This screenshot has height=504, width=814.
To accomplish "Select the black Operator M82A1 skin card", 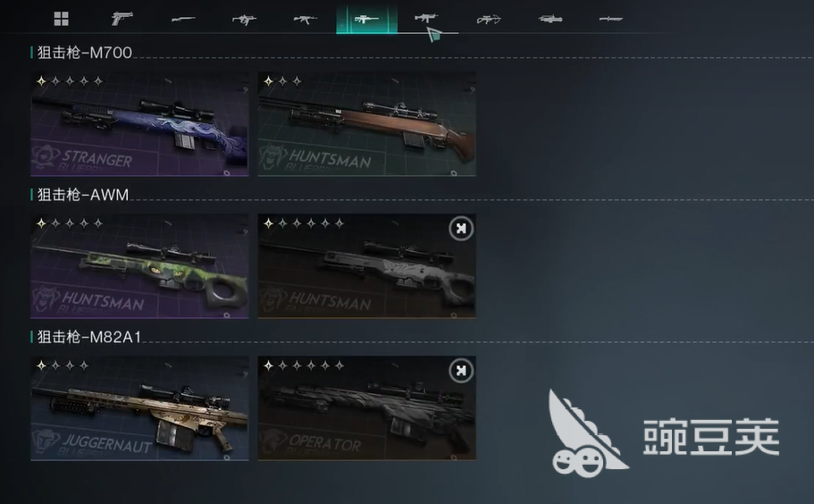I will pos(367,408).
